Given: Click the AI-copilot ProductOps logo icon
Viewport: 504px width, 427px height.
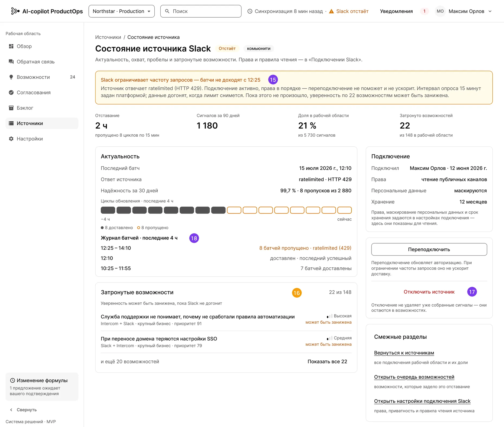Looking at the screenshot, I should pyautogui.click(x=15, y=11).
